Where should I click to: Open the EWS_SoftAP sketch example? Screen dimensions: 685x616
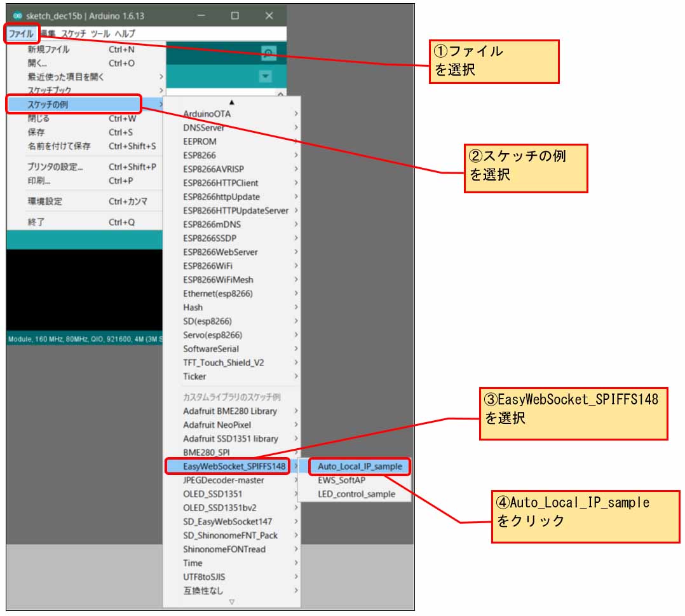355,480
